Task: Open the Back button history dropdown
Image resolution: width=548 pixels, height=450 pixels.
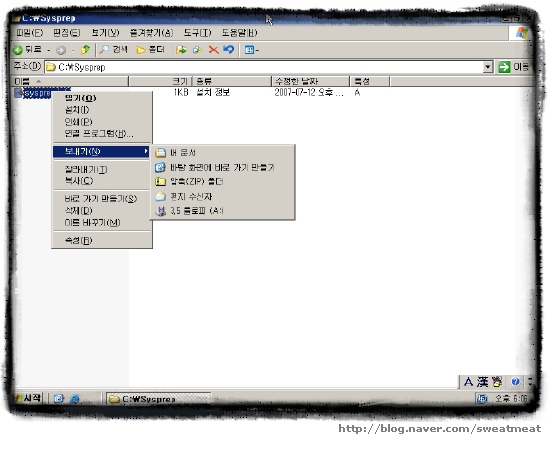Action: [49, 50]
